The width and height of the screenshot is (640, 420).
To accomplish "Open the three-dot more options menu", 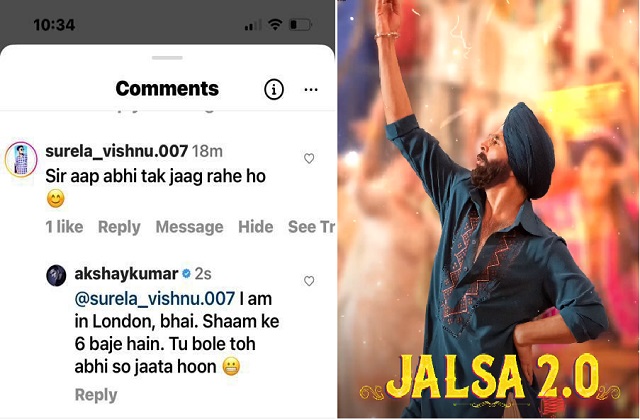I will pyautogui.click(x=311, y=89).
